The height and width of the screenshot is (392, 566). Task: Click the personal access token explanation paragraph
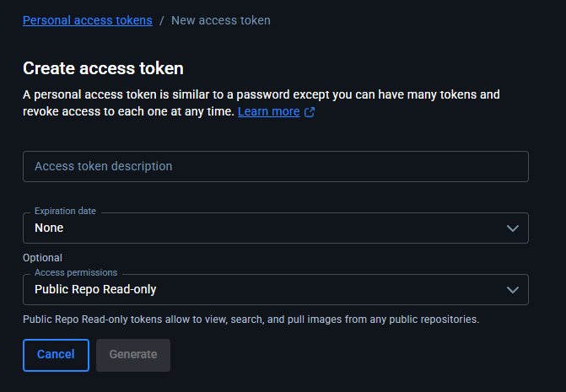click(261, 94)
